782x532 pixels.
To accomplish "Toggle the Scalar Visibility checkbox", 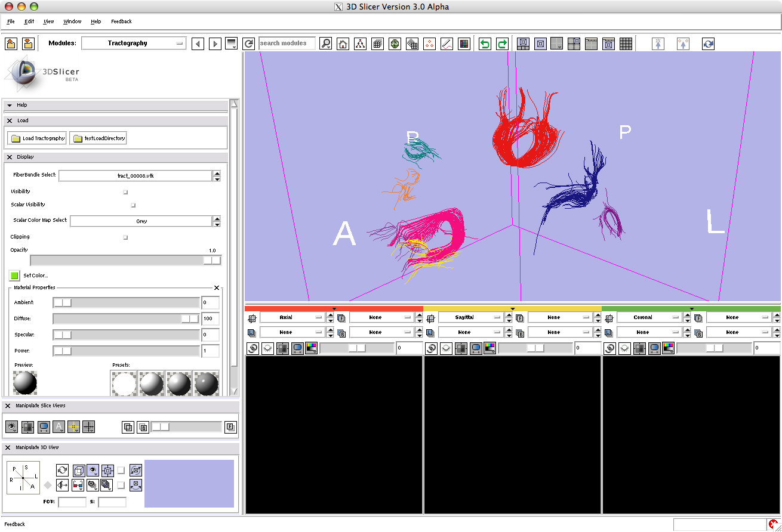I will (133, 205).
